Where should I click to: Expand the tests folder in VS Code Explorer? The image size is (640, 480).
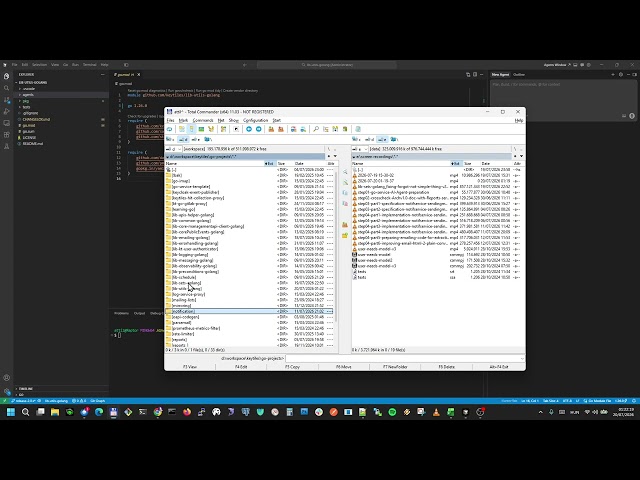[61, 107]
